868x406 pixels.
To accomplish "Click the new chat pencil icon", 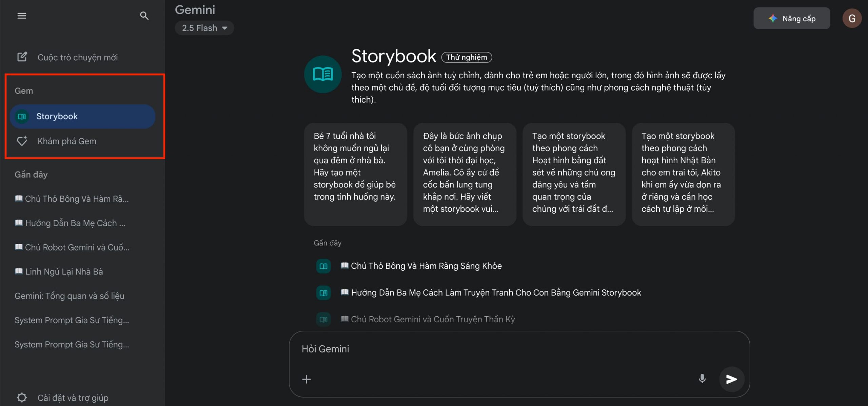I will pyautogui.click(x=22, y=57).
